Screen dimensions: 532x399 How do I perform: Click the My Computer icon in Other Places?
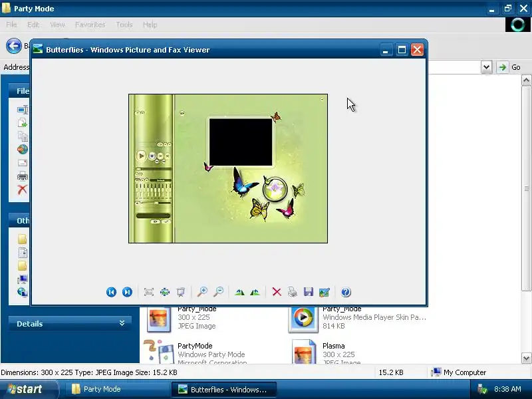[23, 279]
